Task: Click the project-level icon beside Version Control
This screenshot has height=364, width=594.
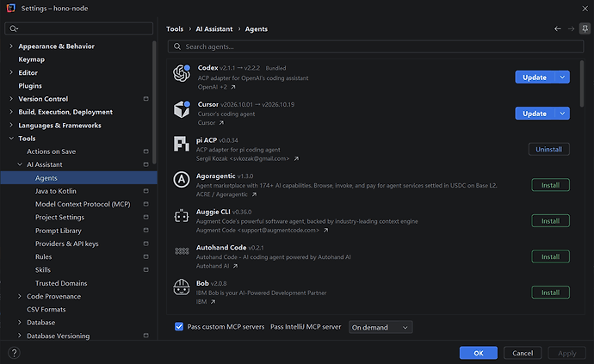Action: click(145, 99)
